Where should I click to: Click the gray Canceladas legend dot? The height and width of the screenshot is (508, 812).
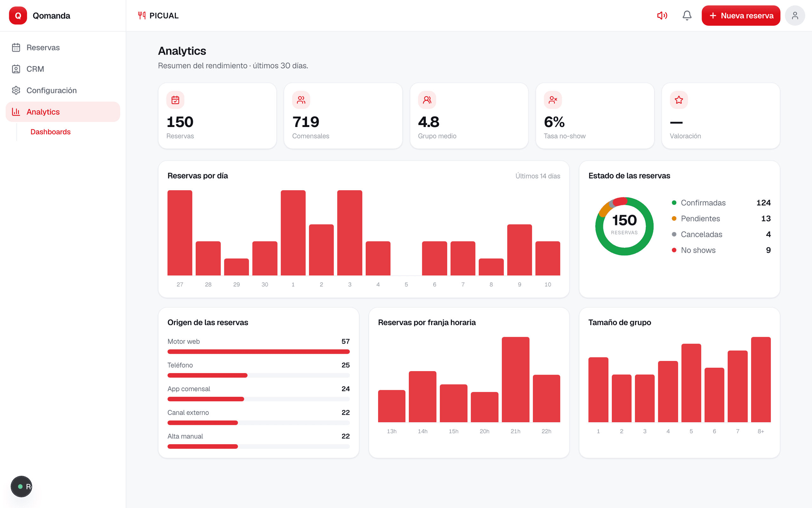pyautogui.click(x=674, y=234)
